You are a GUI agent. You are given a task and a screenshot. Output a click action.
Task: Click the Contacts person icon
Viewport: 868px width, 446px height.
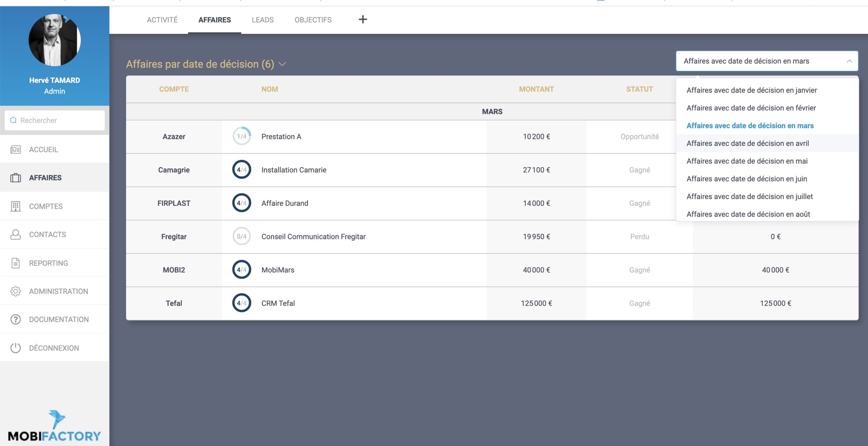pos(16,234)
